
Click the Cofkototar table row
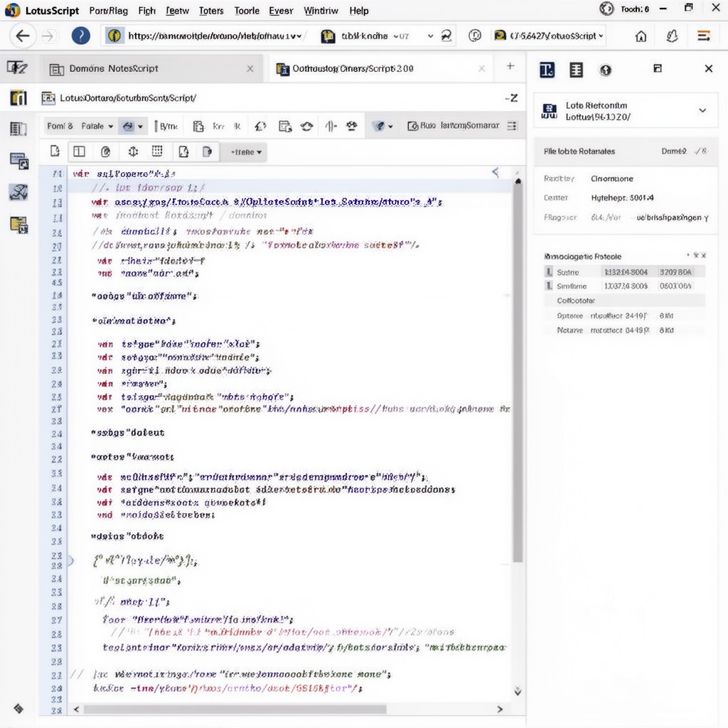624,301
